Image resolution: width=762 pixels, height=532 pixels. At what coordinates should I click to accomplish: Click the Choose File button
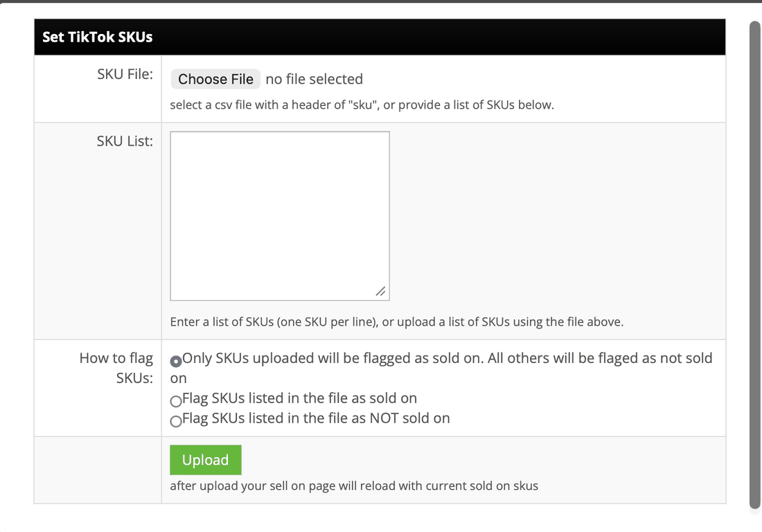(215, 79)
